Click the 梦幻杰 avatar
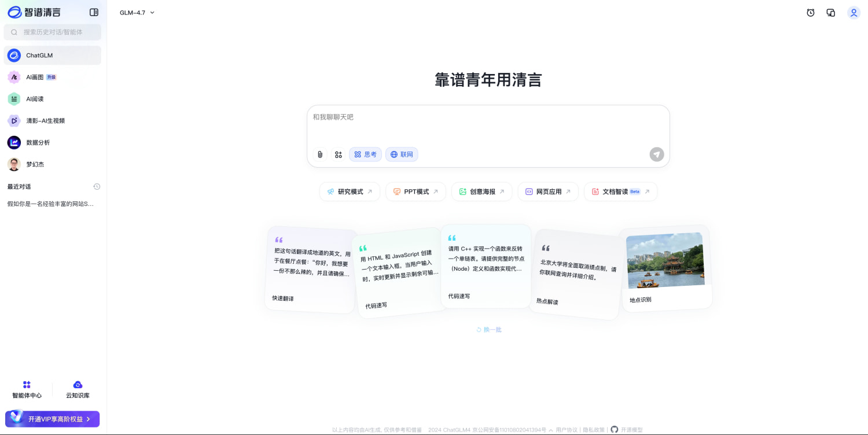Screen dimensions: 868x435 click(14, 164)
